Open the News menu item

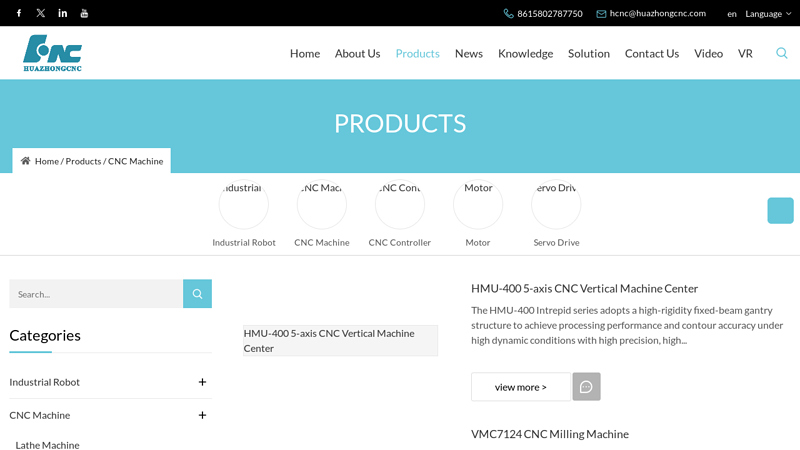pos(469,54)
